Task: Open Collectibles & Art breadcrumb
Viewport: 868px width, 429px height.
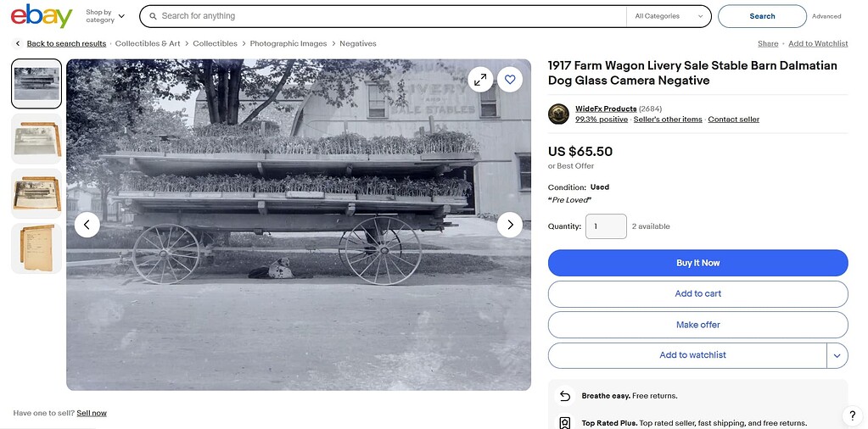Action: point(148,44)
